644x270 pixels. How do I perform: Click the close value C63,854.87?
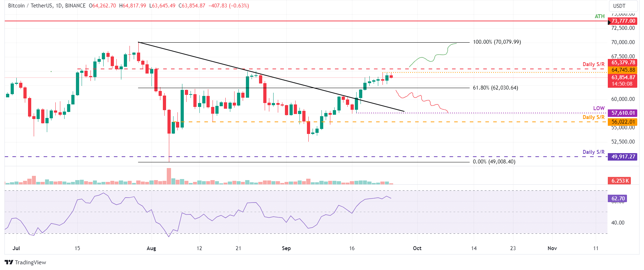pos(192,6)
